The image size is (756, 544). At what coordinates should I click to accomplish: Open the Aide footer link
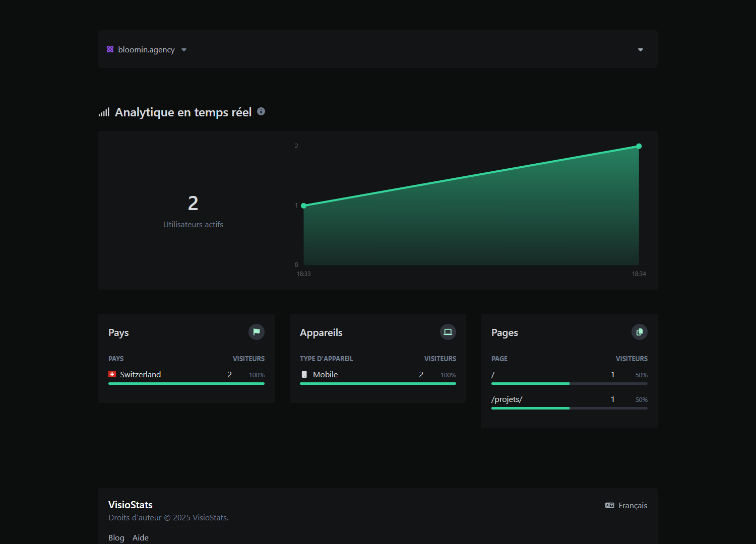tap(141, 537)
